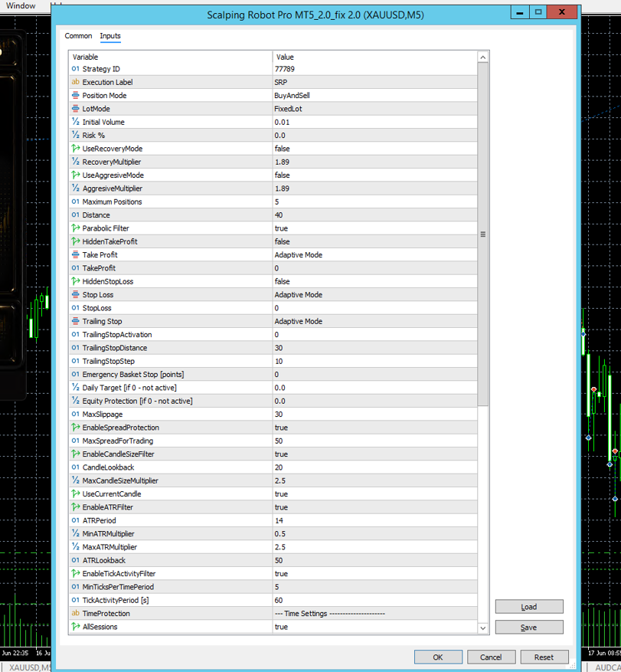The height and width of the screenshot is (672, 621).
Task: Click the RecoveryMultiplier double type icon
Action: point(75,162)
